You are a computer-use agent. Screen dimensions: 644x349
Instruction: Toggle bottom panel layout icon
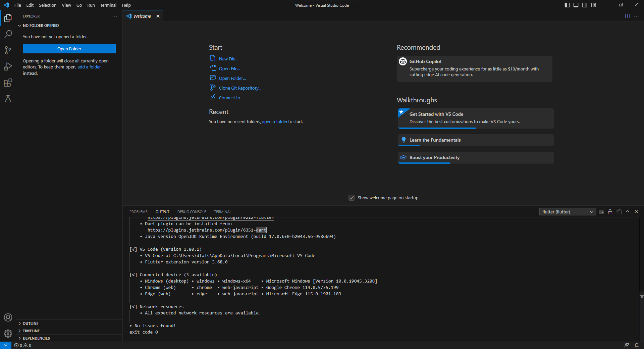[x=576, y=5]
